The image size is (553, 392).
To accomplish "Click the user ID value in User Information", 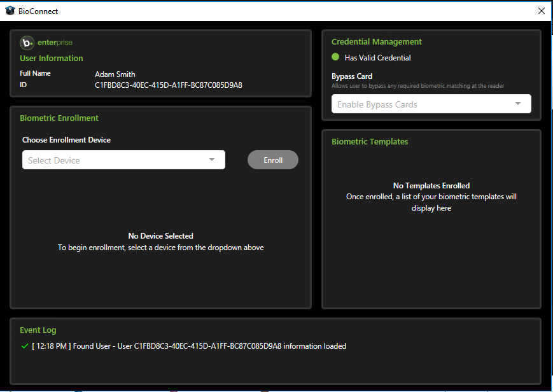I will [x=169, y=85].
